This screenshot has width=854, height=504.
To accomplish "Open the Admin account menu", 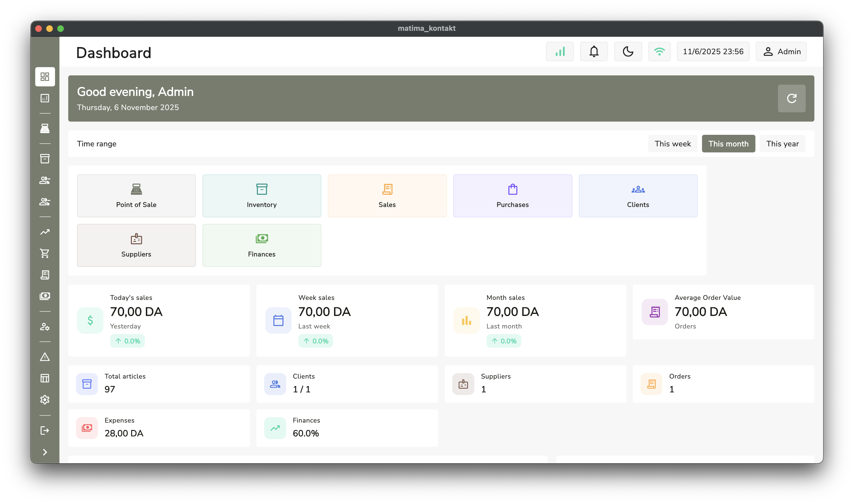I will (x=781, y=51).
